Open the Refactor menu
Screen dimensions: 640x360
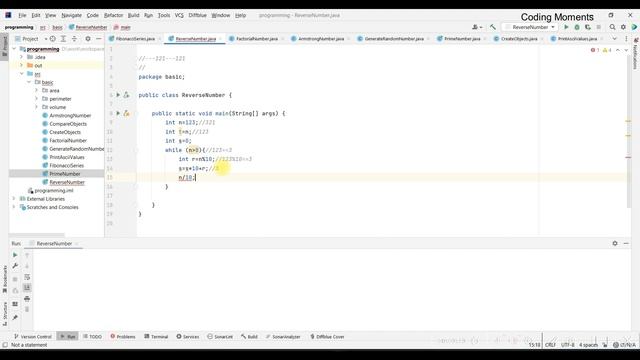tap(113, 15)
